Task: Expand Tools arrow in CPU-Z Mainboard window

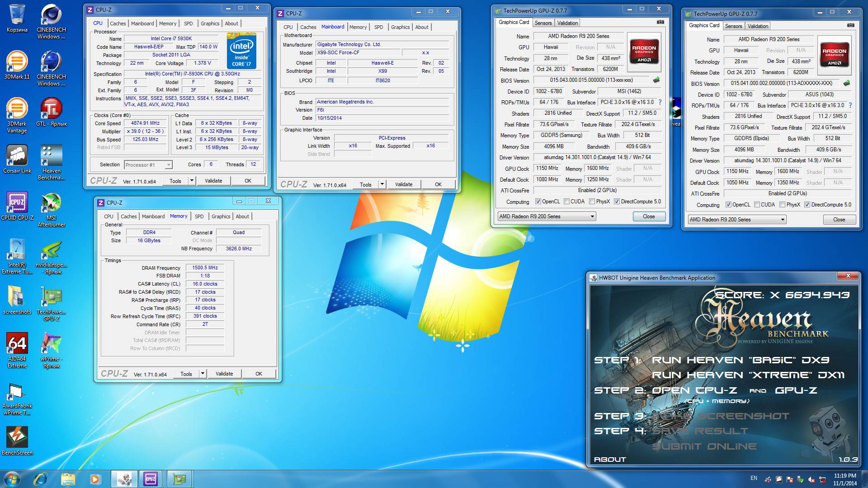Action: tap(382, 184)
